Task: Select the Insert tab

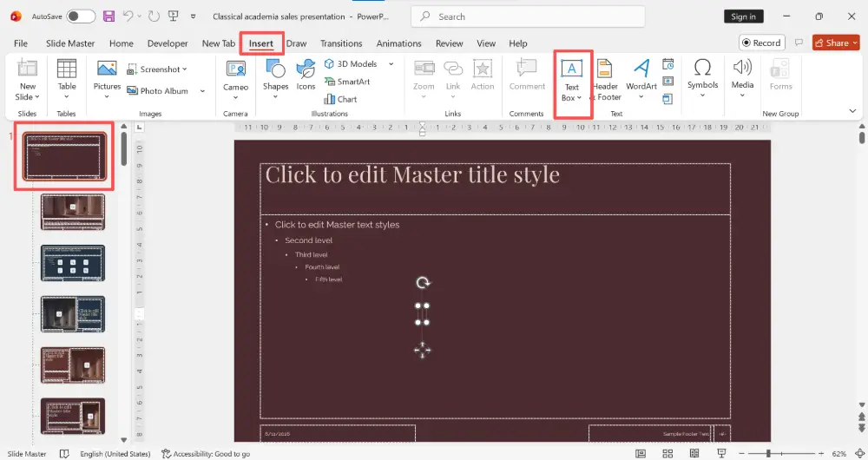Action: click(260, 43)
